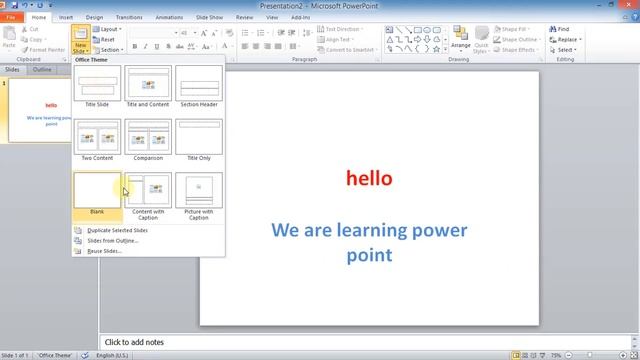The image size is (640, 360).
Task: Undo the last action
Action: (x=25, y=5)
